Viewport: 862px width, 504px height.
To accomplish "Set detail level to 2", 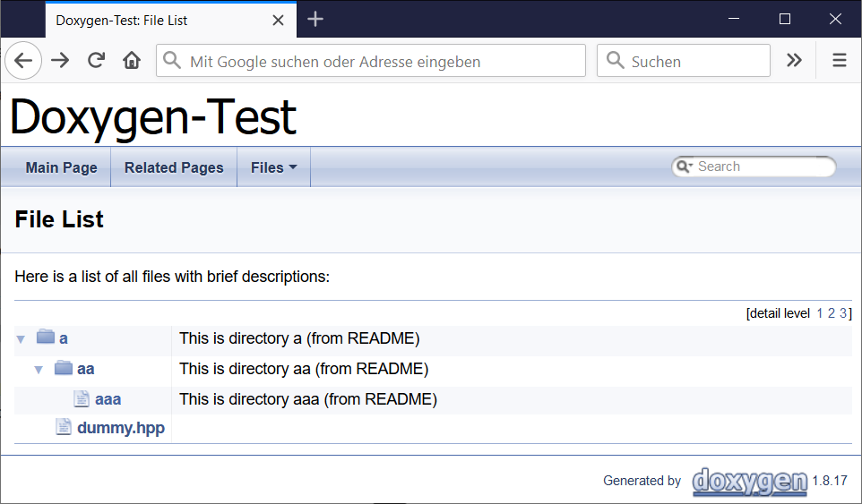I will click(832, 313).
